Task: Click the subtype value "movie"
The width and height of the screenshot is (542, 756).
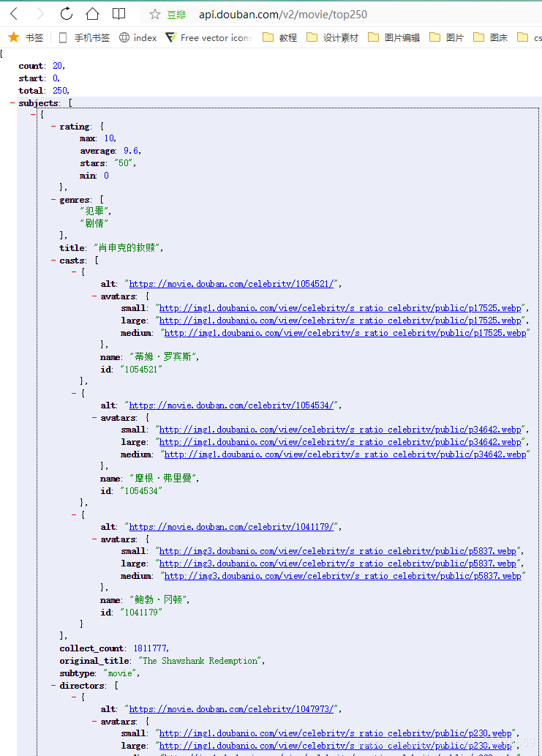Action: pos(120,673)
